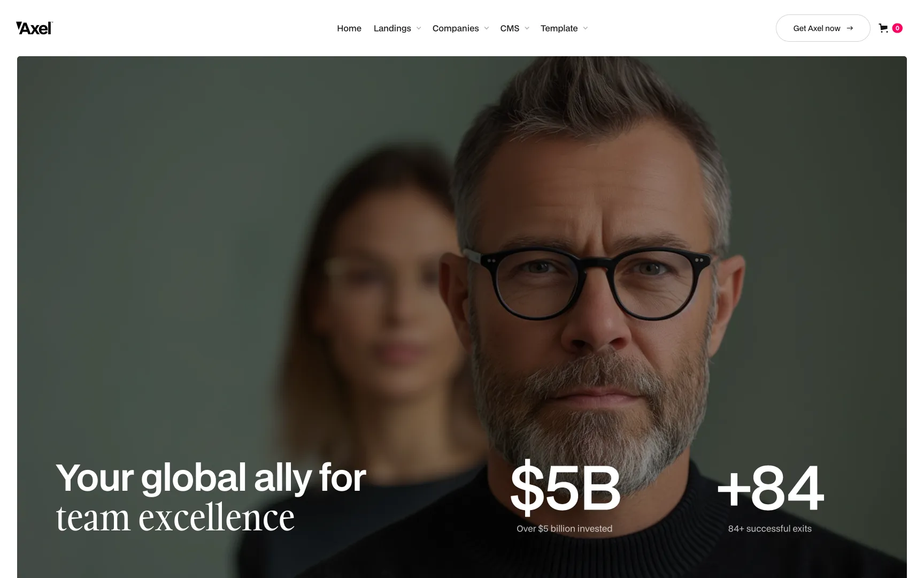This screenshot has width=924, height=578.
Task: Click the pink cart count badge
Action: point(897,28)
